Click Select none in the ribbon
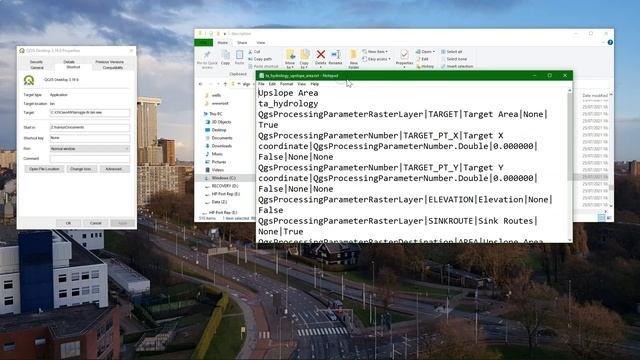Viewport: 640px width, 360px height. point(453,59)
